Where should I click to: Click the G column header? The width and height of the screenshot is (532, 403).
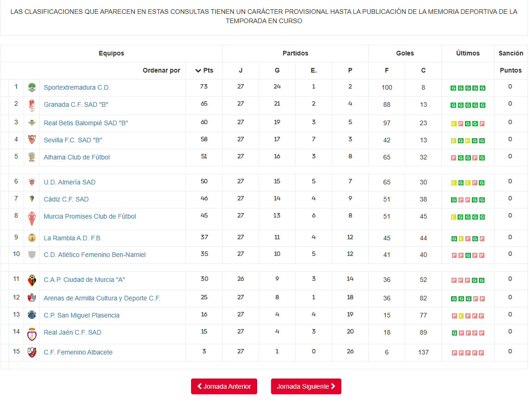tap(277, 71)
